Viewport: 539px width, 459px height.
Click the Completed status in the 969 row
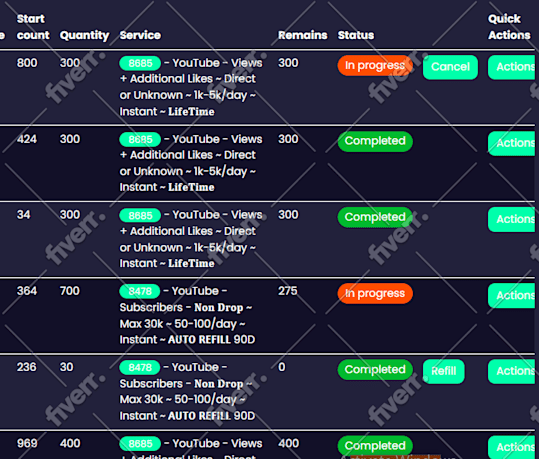[x=375, y=446]
